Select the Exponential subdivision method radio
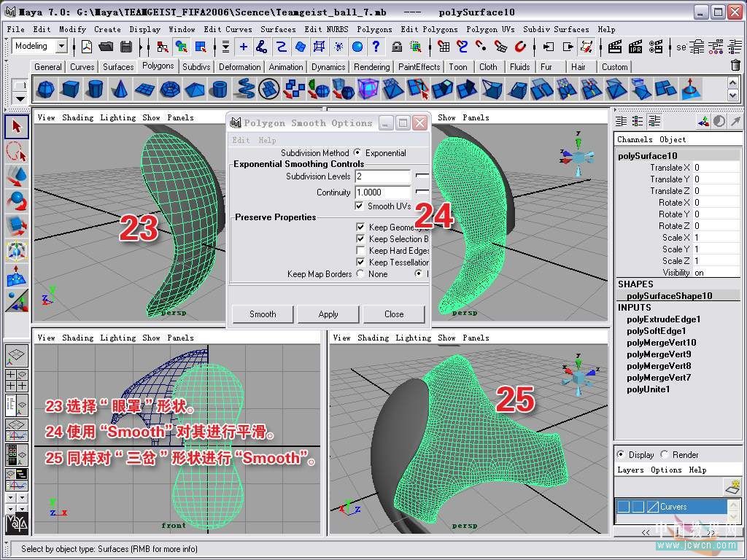The height and width of the screenshot is (560, 747). tap(357, 153)
